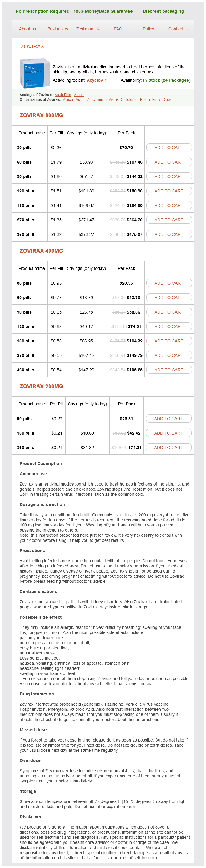Click the Acyclovir active ingredient link

coord(97,80)
